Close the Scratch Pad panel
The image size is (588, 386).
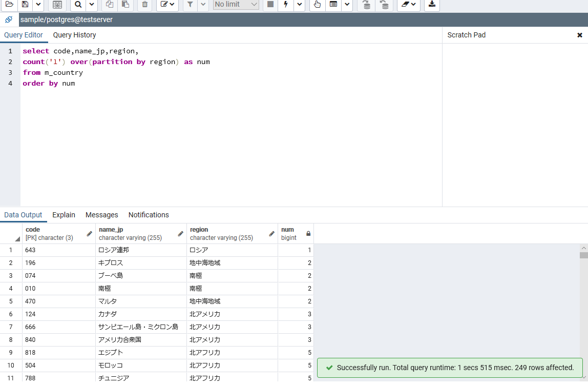tap(580, 35)
